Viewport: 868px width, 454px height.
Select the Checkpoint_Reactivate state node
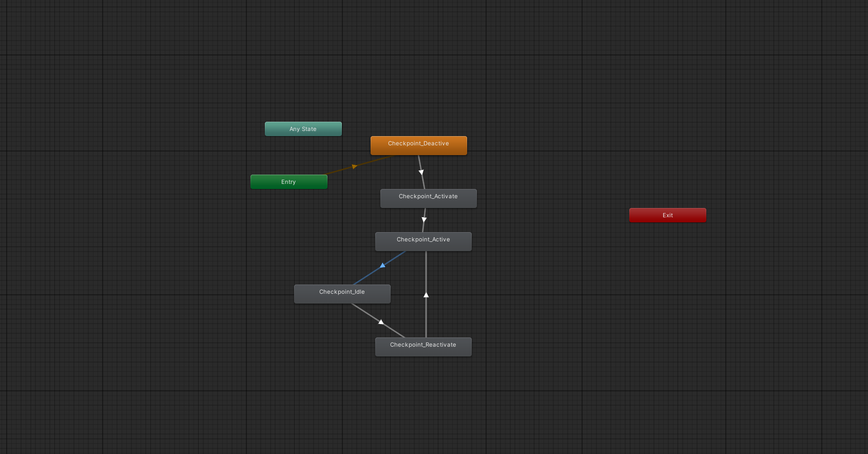coord(423,347)
